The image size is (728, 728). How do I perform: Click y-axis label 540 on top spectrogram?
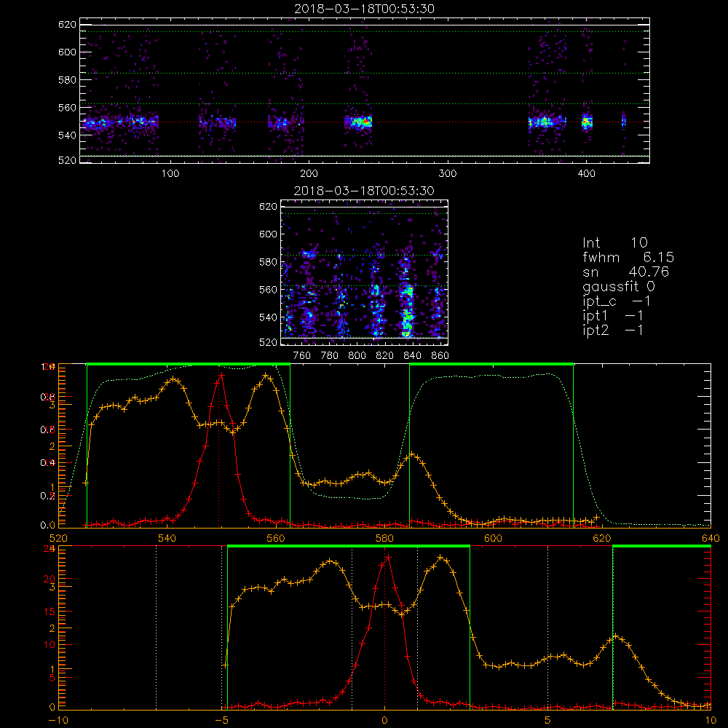(67, 135)
